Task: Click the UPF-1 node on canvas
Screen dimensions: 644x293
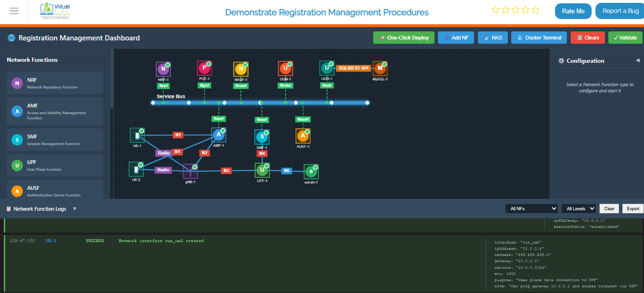Action: tap(262, 170)
